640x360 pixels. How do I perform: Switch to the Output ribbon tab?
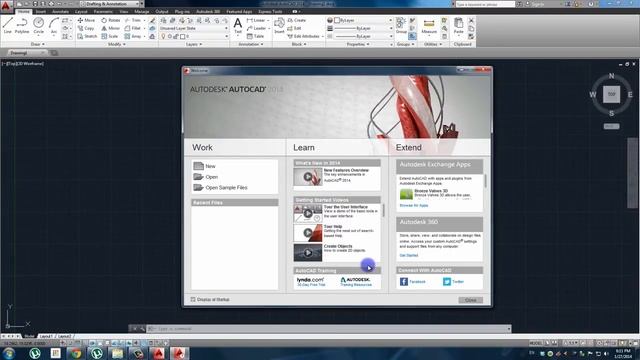162,11
